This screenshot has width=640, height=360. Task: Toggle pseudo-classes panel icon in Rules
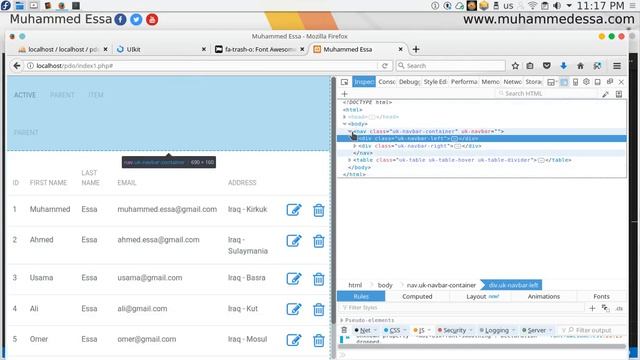tap(605, 308)
